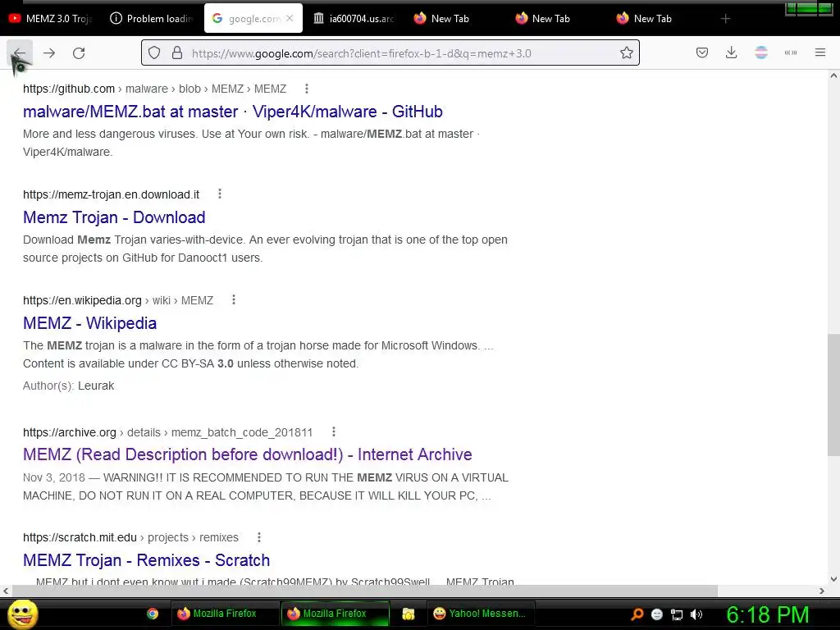Switch to the MEMZ 3.0 Trojan YouTube tab
The width and height of the screenshot is (840, 630).
click(x=51, y=18)
